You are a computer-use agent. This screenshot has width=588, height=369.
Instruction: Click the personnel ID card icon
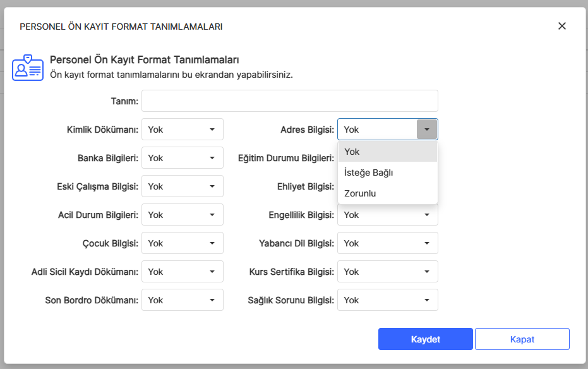click(27, 67)
